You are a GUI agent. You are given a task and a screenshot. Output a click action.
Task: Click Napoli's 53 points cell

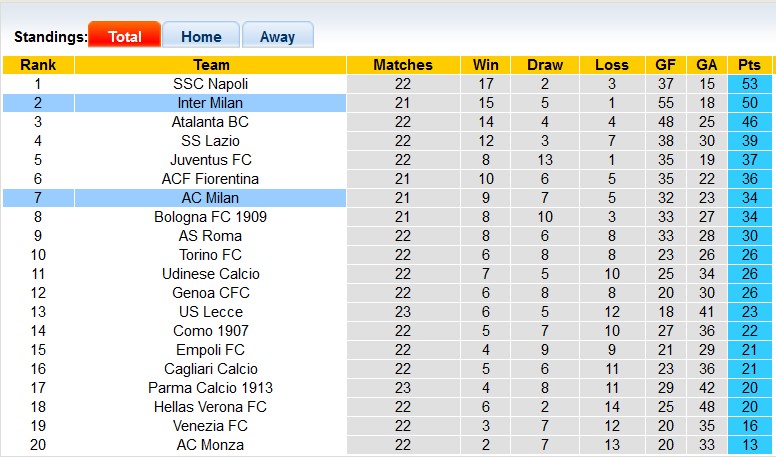pyautogui.click(x=750, y=84)
